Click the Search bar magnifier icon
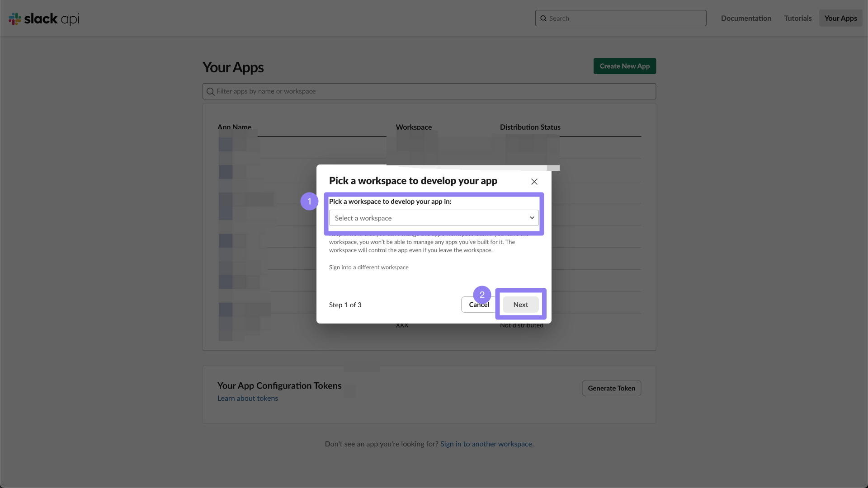868x488 pixels. point(543,19)
